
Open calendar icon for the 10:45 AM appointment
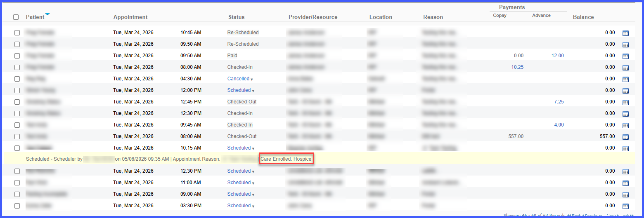[625, 33]
